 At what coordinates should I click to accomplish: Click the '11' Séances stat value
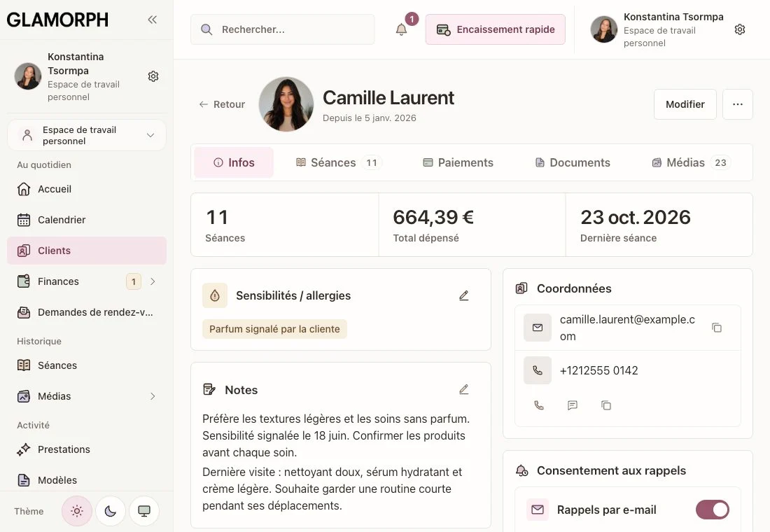coord(216,217)
